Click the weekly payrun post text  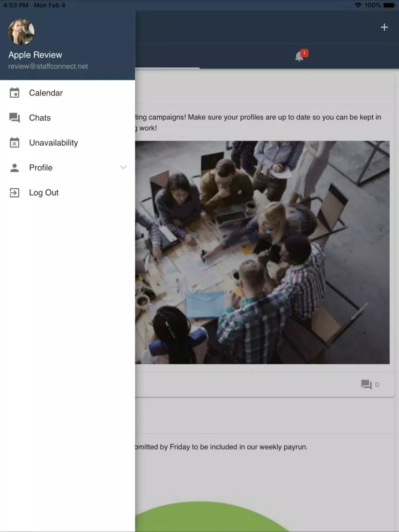click(x=221, y=447)
